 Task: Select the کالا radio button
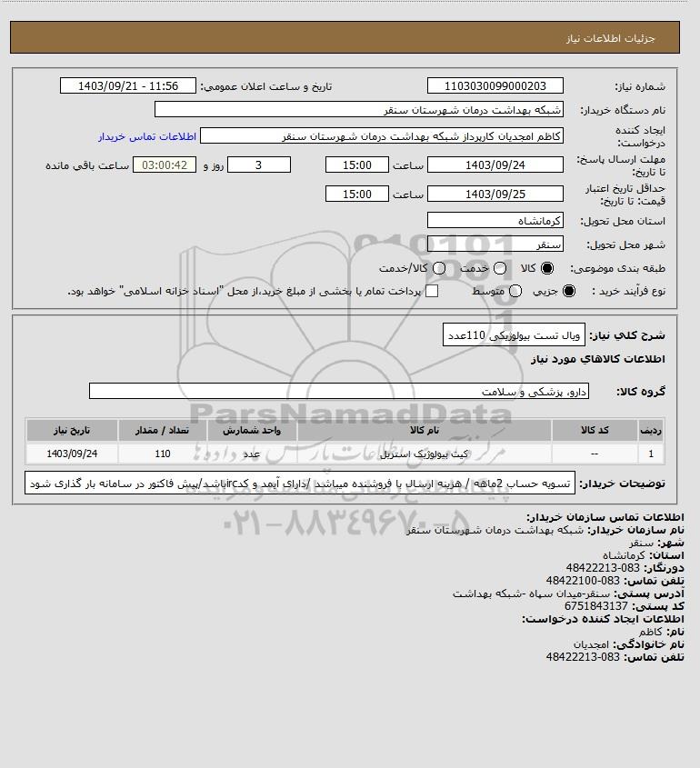coord(546,268)
